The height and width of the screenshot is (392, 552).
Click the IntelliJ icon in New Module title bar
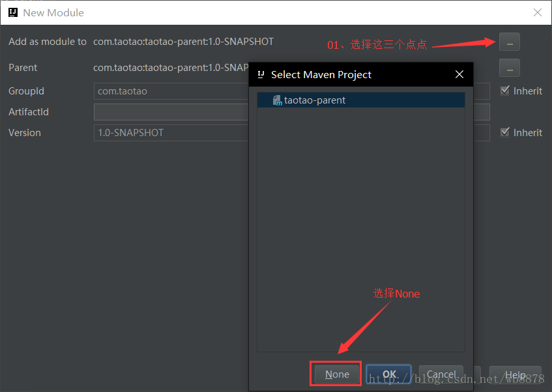point(13,12)
